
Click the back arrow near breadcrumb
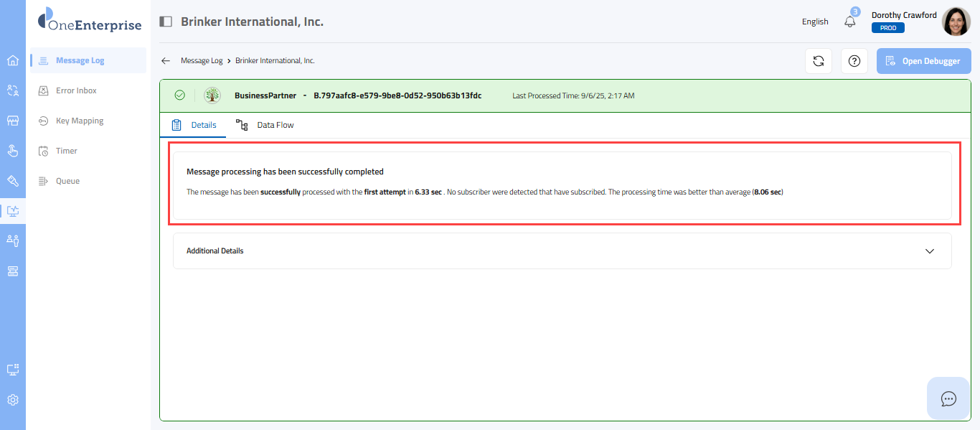tap(166, 61)
